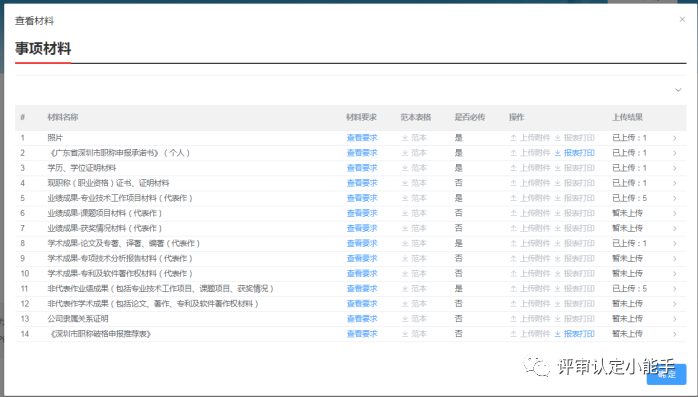Click 已上传：5 in row 11
This screenshot has height=397, width=698.
(x=629, y=288)
